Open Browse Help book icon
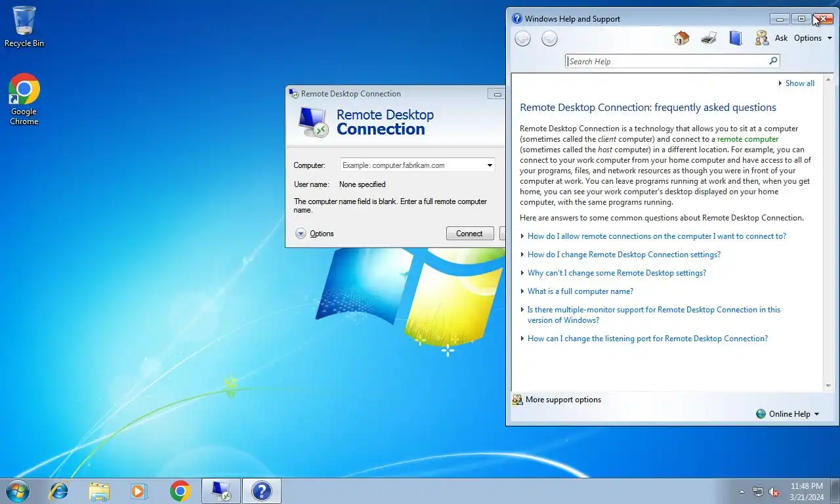The width and height of the screenshot is (840, 504). tap(736, 38)
